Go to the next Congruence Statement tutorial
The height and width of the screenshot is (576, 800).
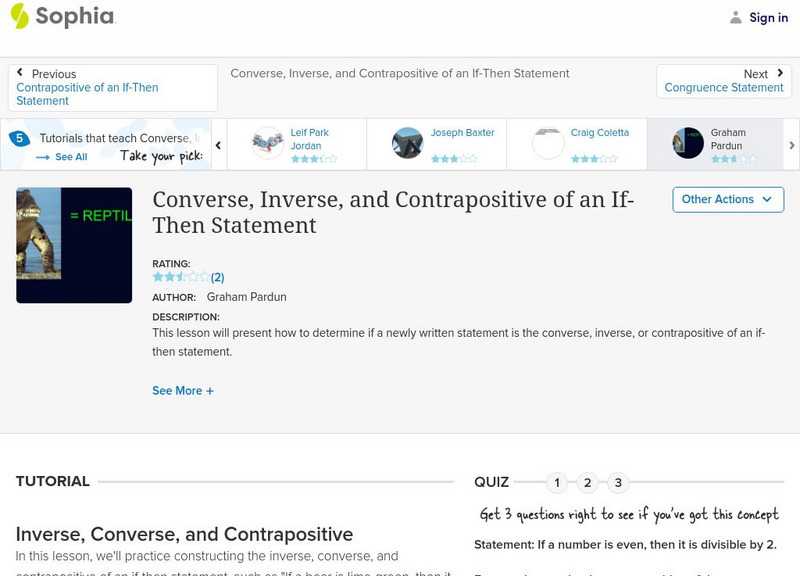723,87
